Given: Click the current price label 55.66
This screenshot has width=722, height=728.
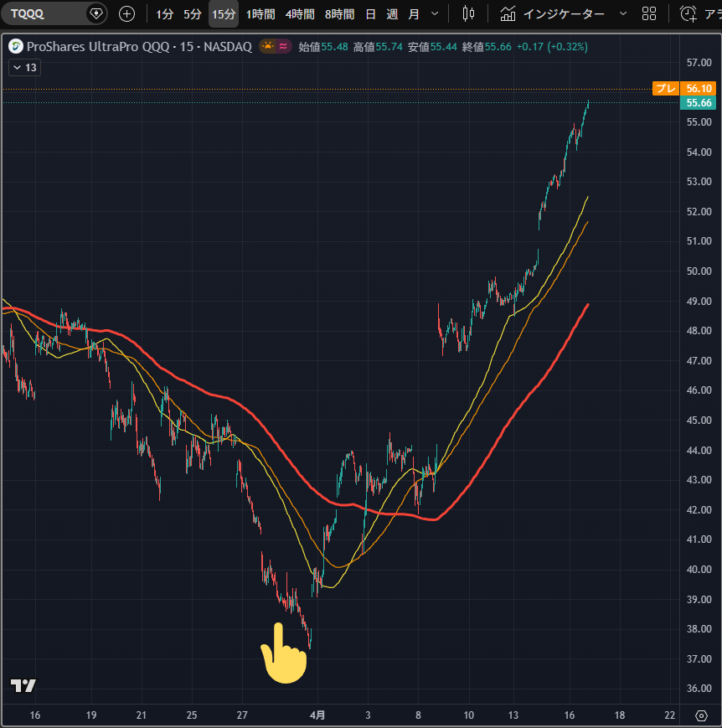Looking at the screenshot, I should (698, 102).
